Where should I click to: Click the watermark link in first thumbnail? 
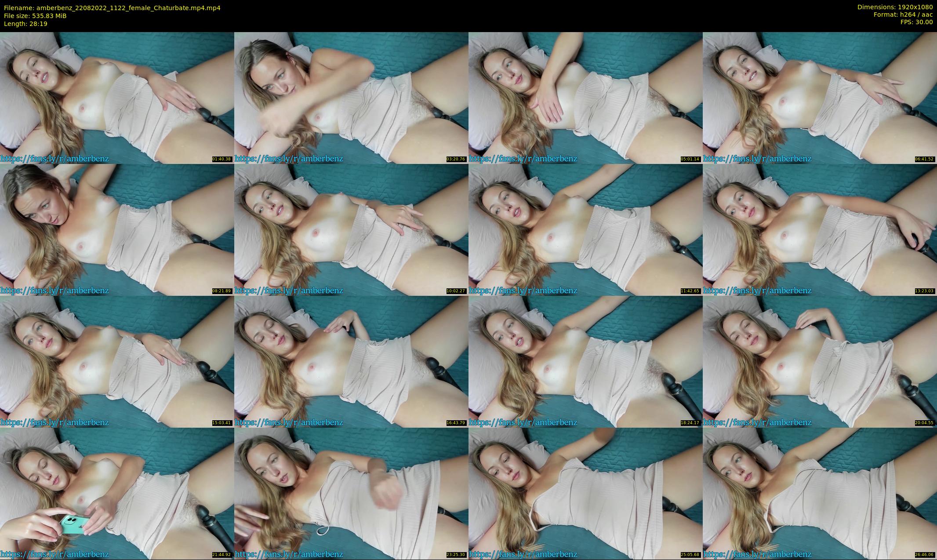tap(54, 159)
